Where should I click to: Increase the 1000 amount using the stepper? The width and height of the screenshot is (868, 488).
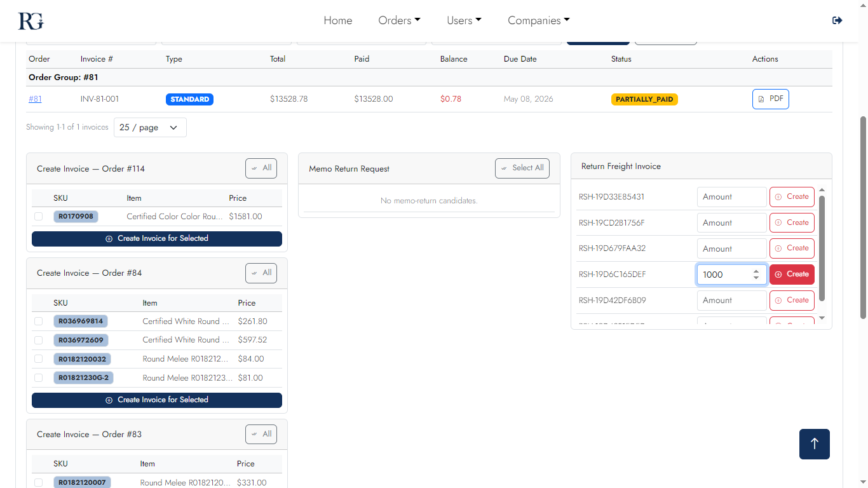[x=756, y=271]
